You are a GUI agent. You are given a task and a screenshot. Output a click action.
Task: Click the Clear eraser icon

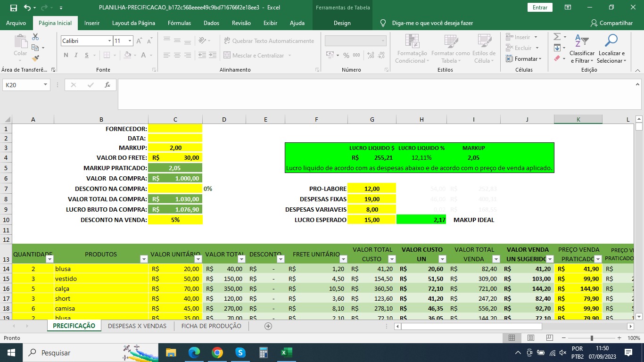[x=557, y=58]
